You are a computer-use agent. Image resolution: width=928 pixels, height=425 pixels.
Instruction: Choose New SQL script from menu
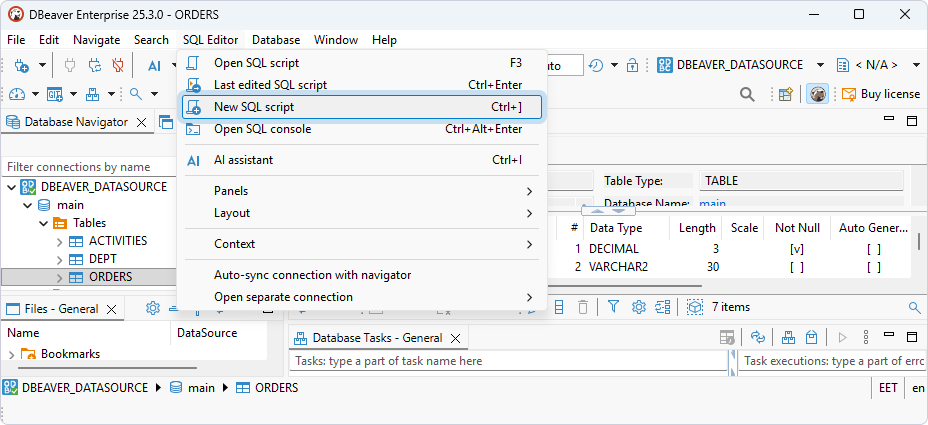click(362, 107)
